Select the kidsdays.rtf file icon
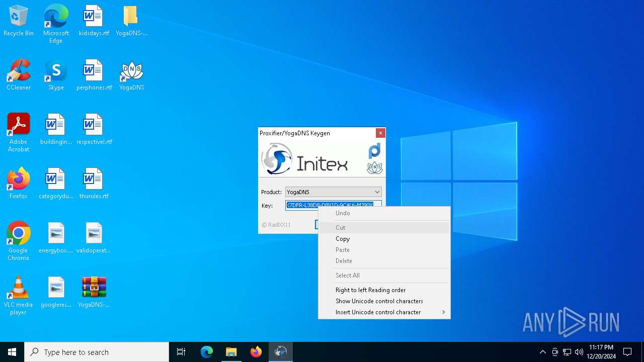644x362 pixels. [94, 21]
